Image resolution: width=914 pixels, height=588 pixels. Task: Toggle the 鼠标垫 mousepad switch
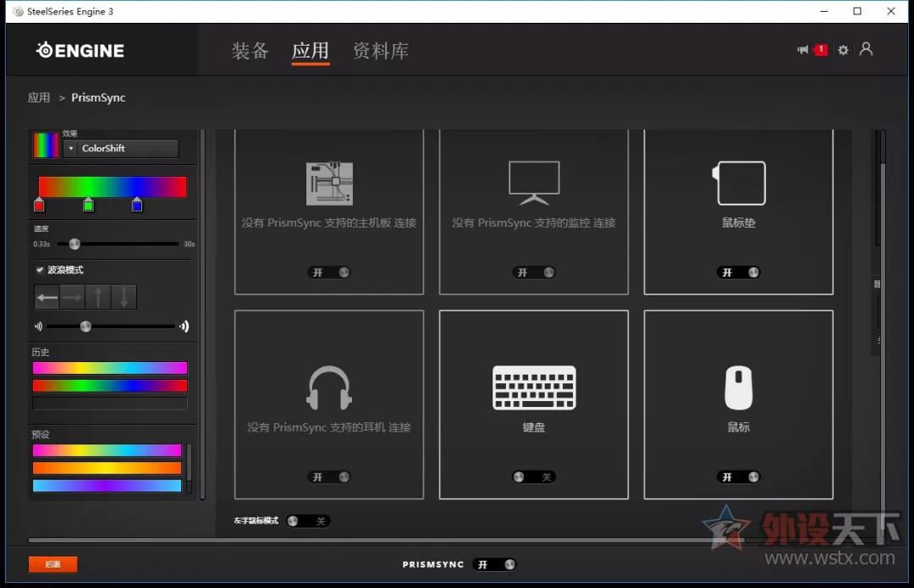pos(739,272)
